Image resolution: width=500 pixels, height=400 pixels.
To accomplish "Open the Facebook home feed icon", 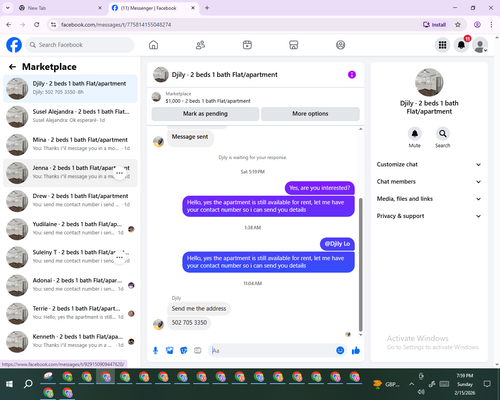I will (x=153, y=45).
